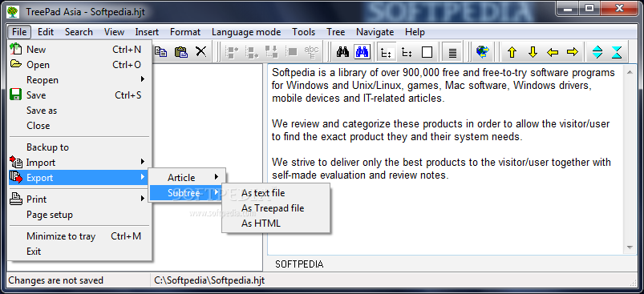Click the Import icon in File menu
The height and width of the screenshot is (294, 644).
pos(16,162)
